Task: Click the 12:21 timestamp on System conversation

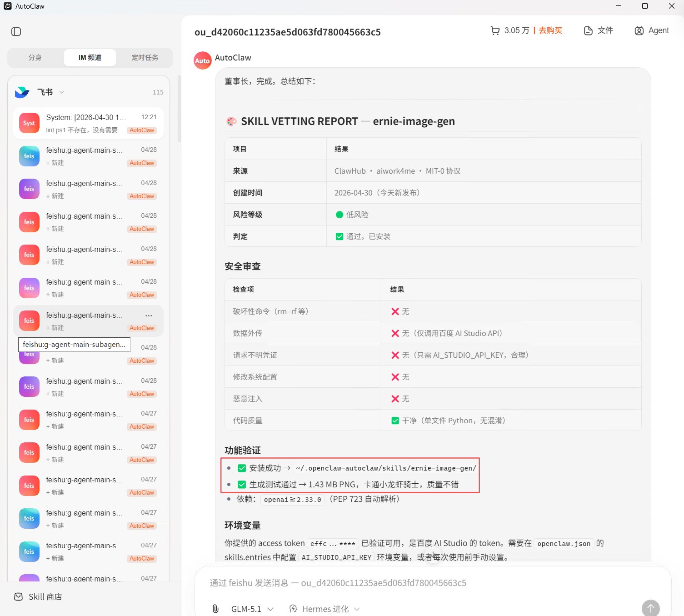Action: coord(149,117)
